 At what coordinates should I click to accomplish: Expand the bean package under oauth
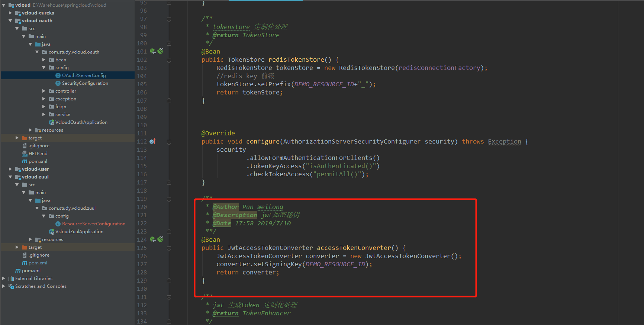[x=44, y=60]
